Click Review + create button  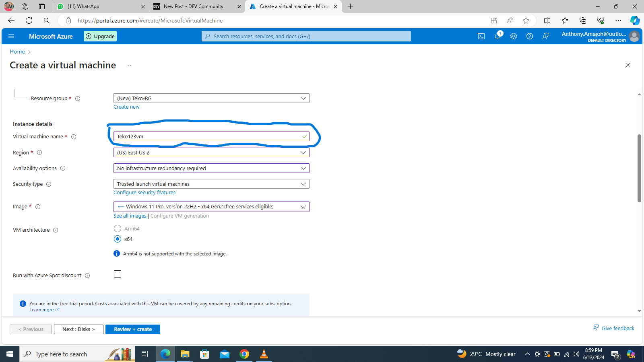(x=133, y=329)
